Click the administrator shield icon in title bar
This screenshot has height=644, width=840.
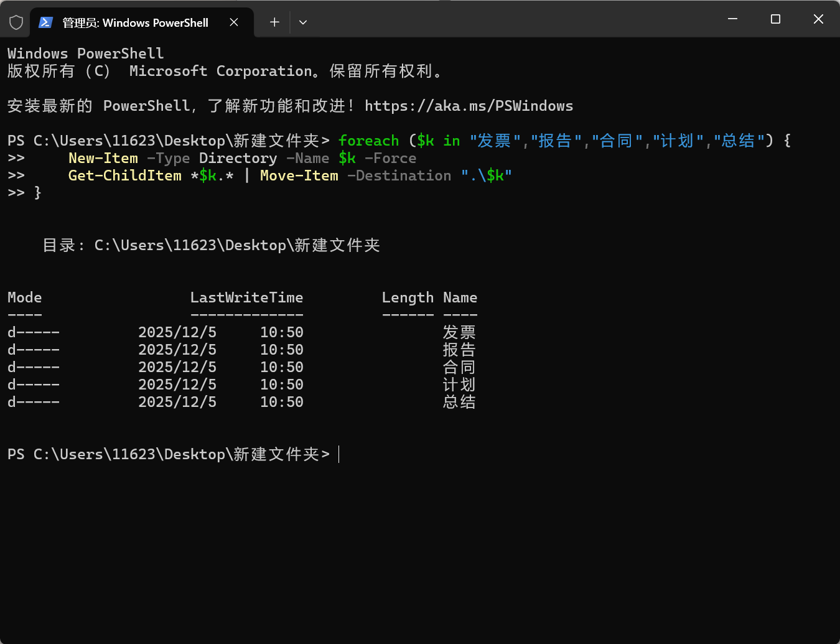coord(16,22)
